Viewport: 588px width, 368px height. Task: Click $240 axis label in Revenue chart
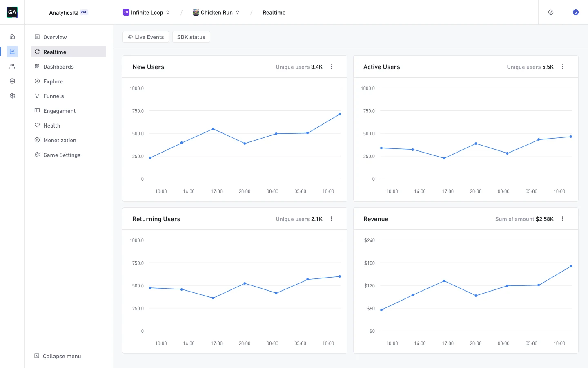tap(370, 240)
